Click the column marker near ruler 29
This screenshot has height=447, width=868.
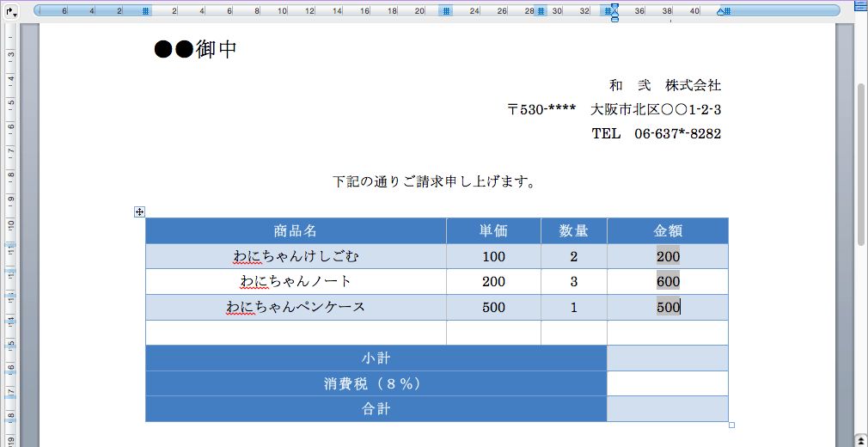coord(541,10)
